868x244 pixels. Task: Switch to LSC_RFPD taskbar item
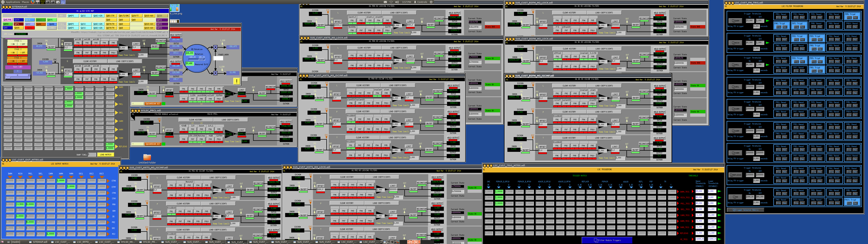pyautogui.click(x=83, y=242)
